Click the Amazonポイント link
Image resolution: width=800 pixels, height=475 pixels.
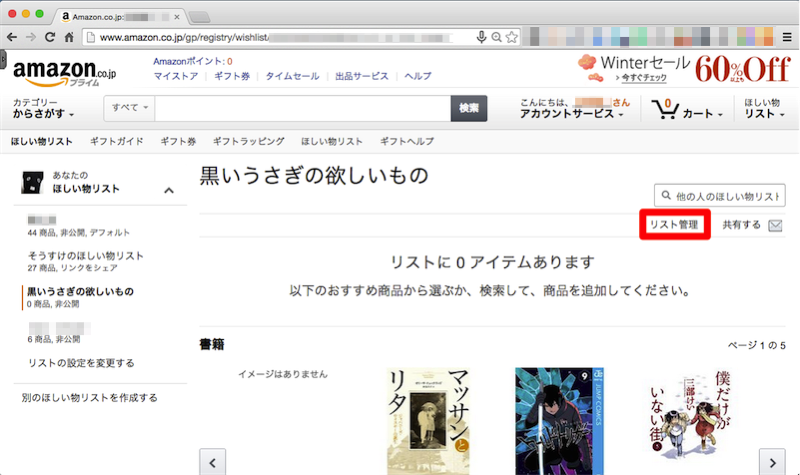point(193,61)
